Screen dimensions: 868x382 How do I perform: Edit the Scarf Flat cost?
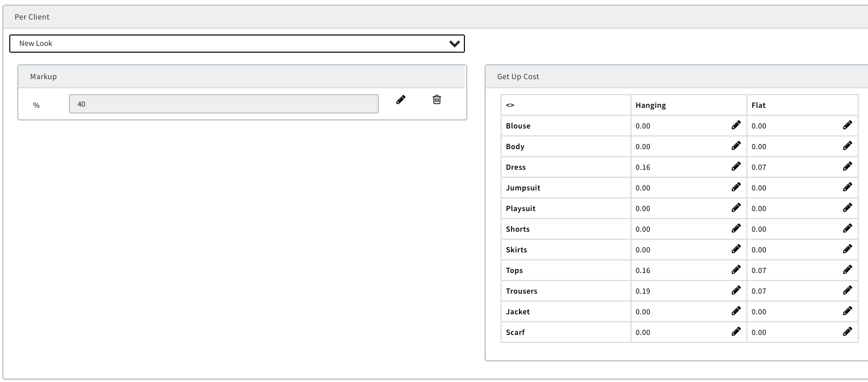click(847, 332)
